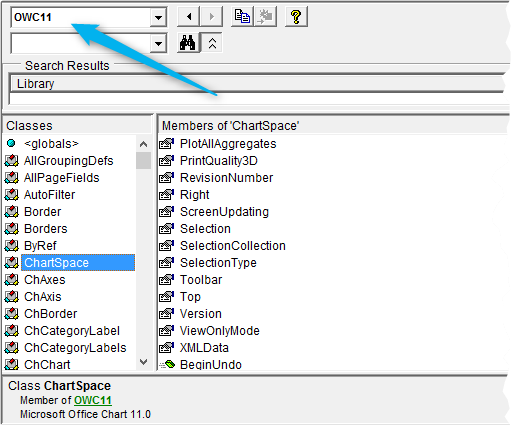Hide search results with the double chevron button
Screen dimensions: 511x426
coord(212,43)
